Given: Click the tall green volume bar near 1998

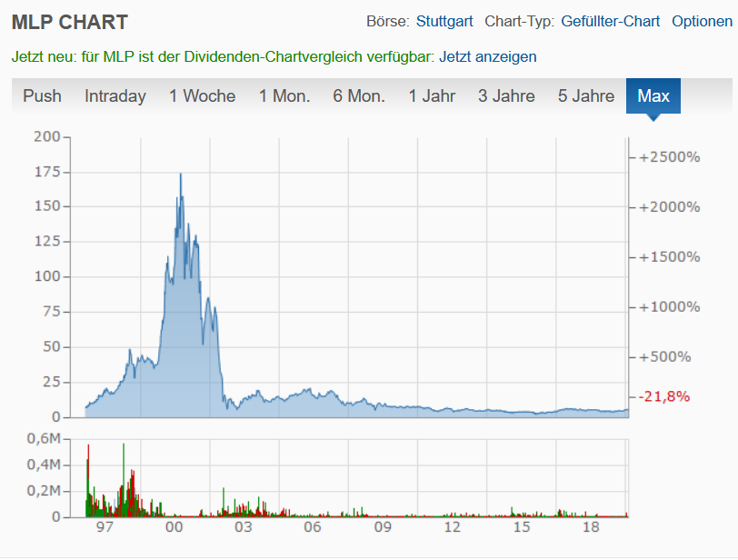Looking at the screenshot, I should 124,480.
